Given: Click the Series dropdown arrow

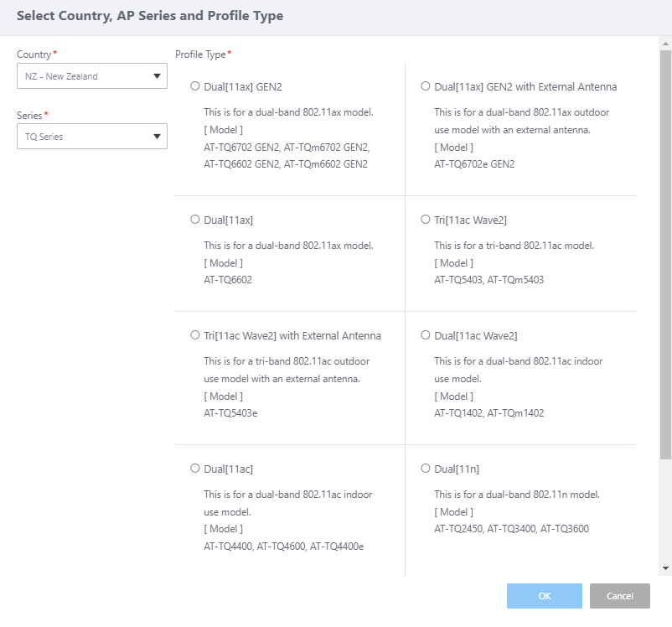Looking at the screenshot, I should (x=157, y=137).
